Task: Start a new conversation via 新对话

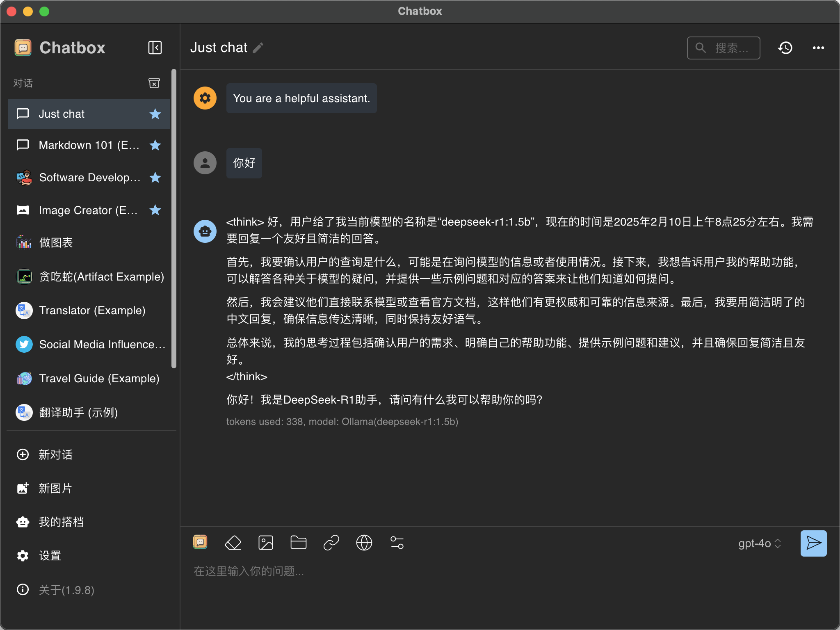Action: [55, 454]
